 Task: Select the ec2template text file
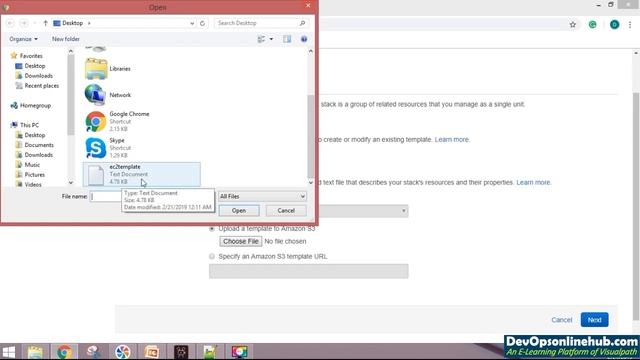(141, 174)
